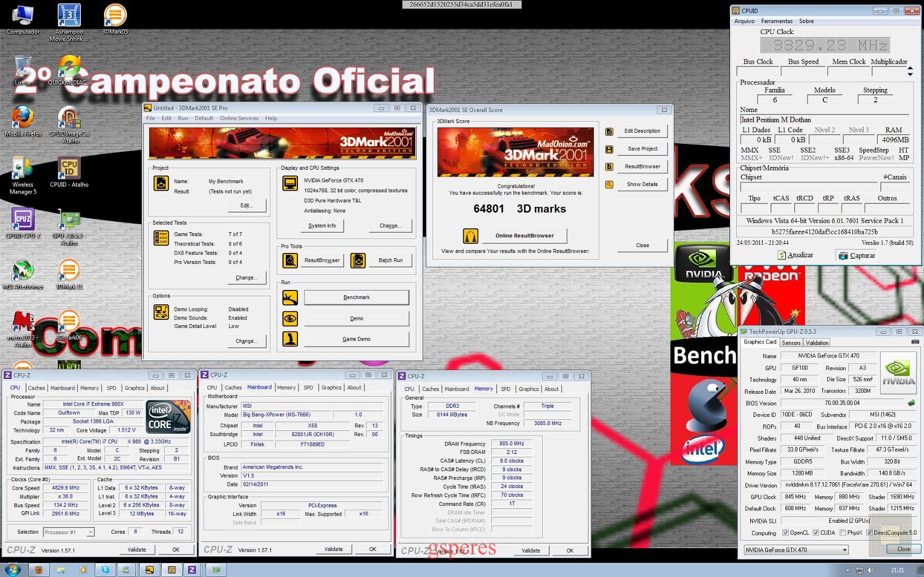This screenshot has height=577, width=924.
Task: Open the 3DMark06 desktop shortcut
Action: [69, 325]
